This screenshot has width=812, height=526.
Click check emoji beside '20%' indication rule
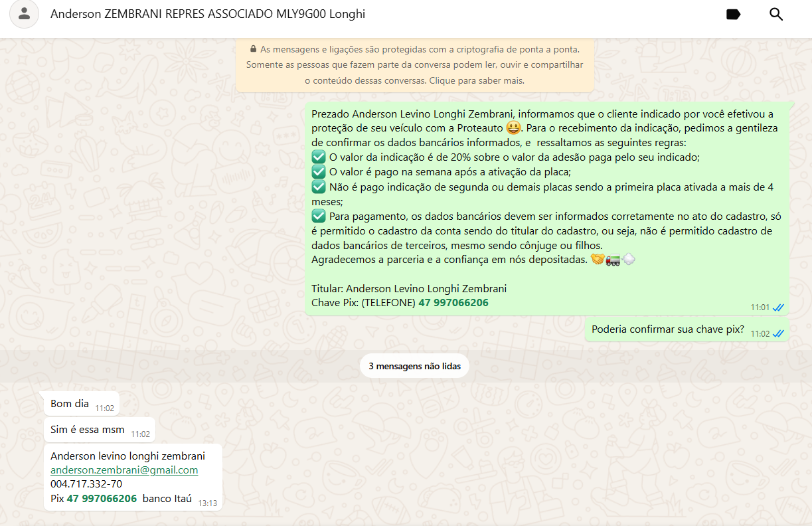pyautogui.click(x=319, y=157)
